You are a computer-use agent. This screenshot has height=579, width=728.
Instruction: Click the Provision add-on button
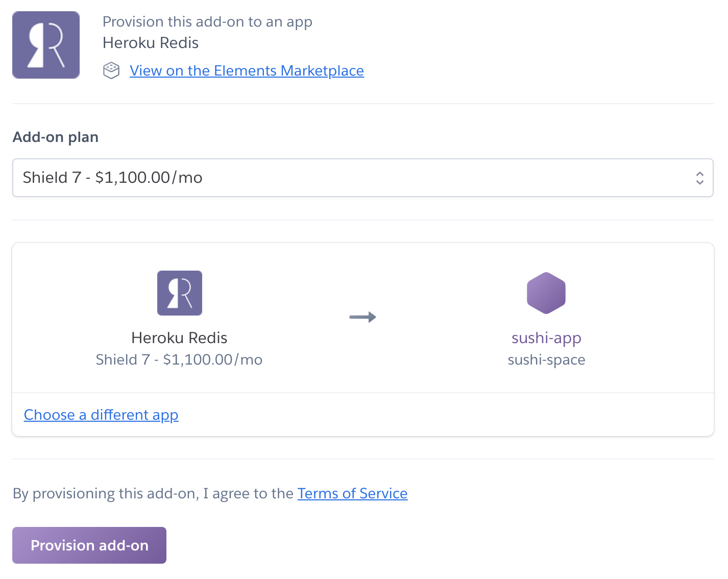(x=89, y=545)
